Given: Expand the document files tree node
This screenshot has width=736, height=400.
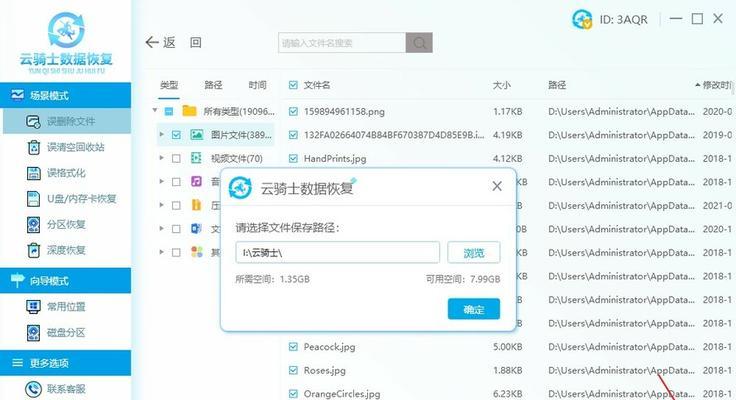Looking at the screenshot, I should 161,228.
